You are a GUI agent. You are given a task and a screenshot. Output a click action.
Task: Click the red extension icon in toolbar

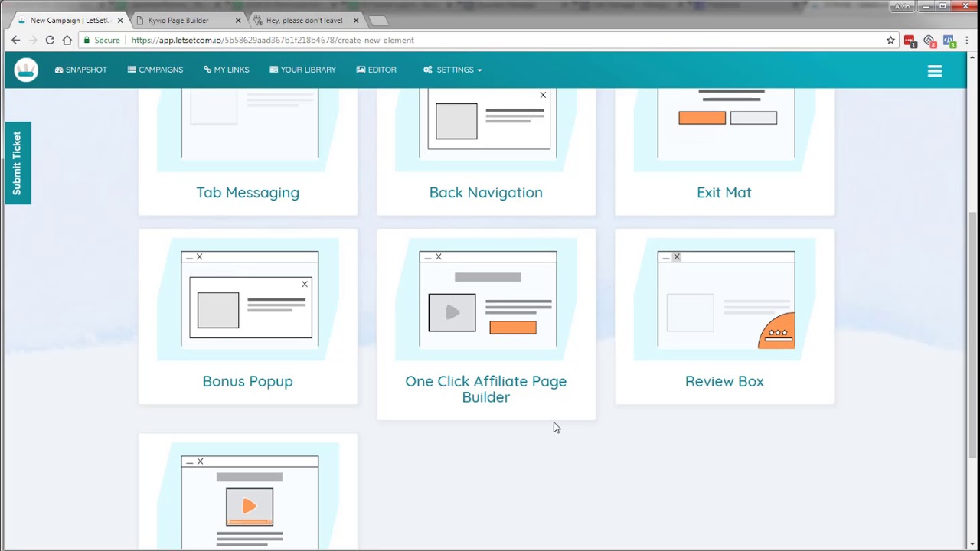pos(910,41)
